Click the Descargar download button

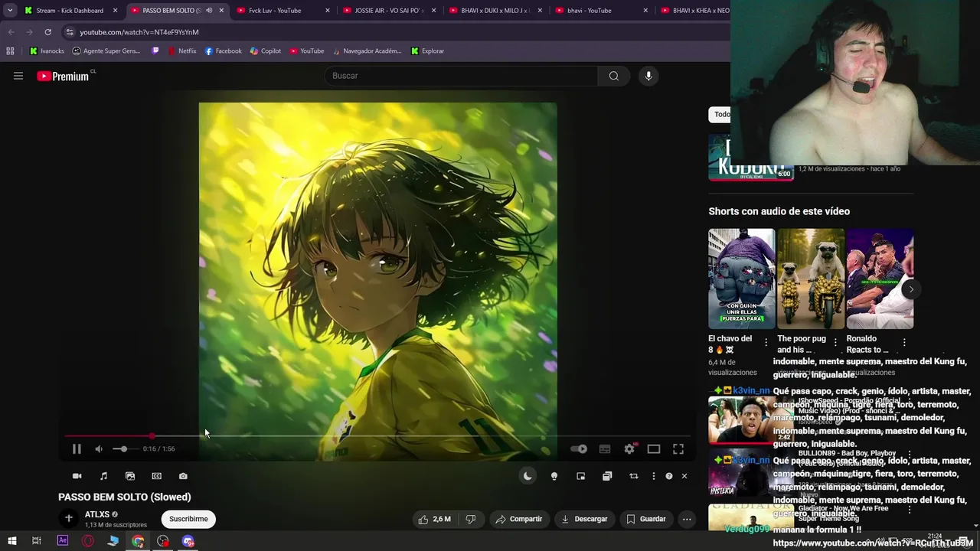(584, 519)
